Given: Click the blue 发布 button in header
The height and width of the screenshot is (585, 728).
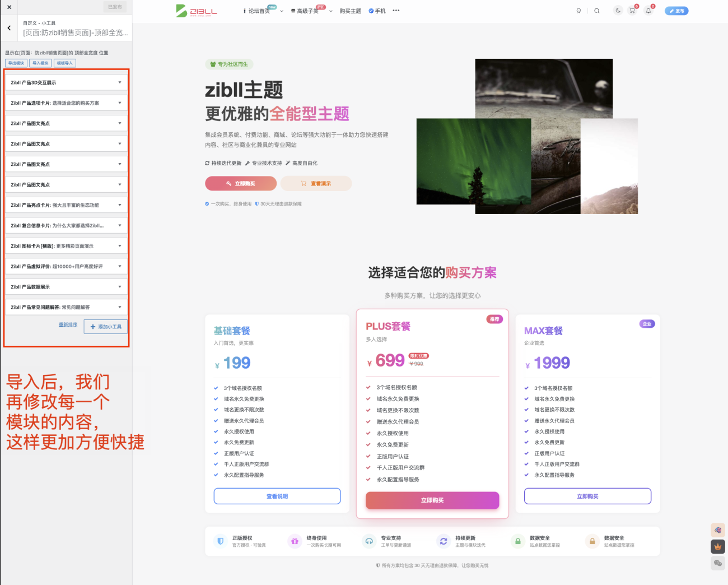Looking at the screenshot, I should coord(676,11).
